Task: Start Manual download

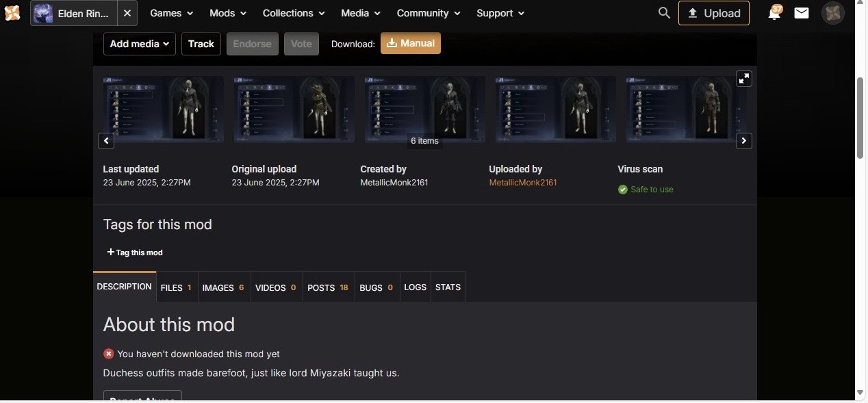Action: click(x=411, y=43)
